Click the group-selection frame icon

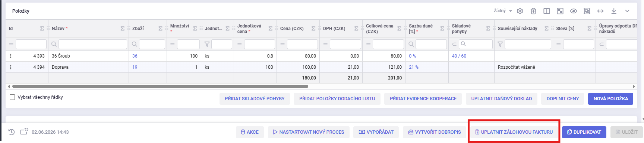pyautogui.click(x=587, y=11)
